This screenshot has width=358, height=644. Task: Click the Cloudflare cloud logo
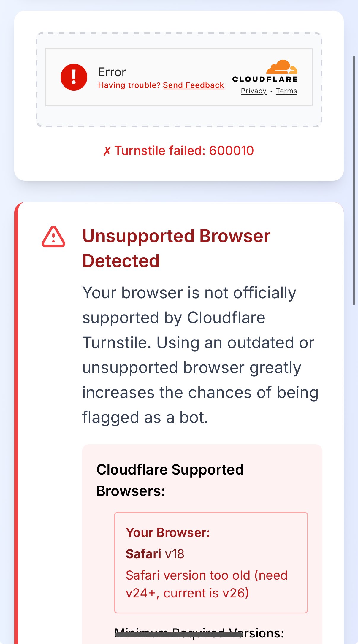(282, 67)
